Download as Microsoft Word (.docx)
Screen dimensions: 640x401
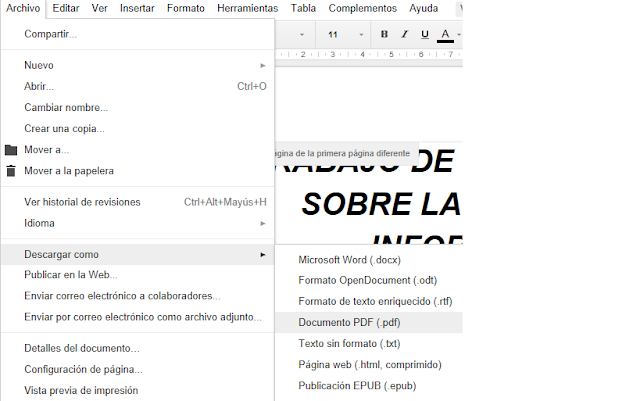pyautogui.click(x=369, y=260)
